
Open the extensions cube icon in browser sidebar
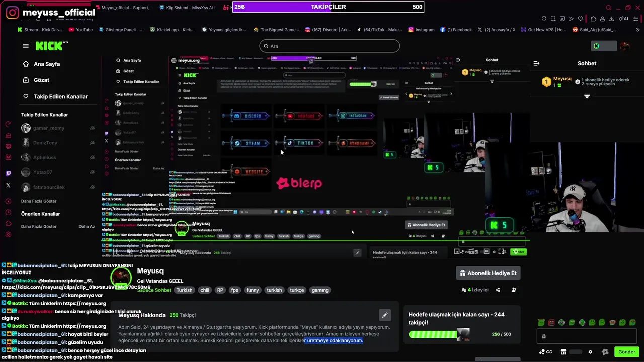(8, 224)
